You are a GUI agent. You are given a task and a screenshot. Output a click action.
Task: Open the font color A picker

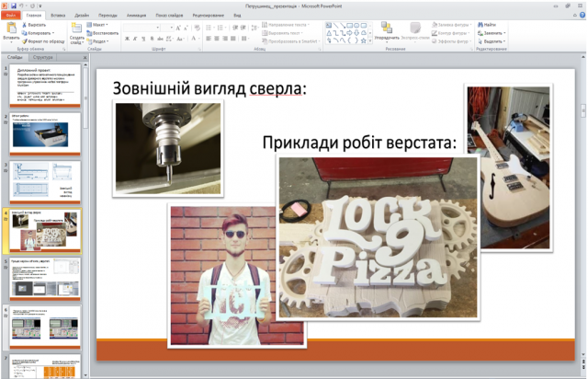pos(194,39)
